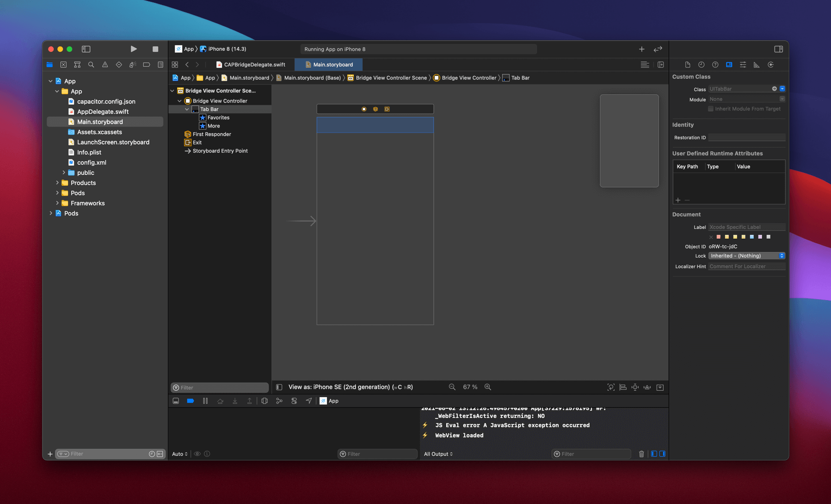Toggle the navigator sidebar
Viewport: 831px width, 504px height.
click(86, 49)
